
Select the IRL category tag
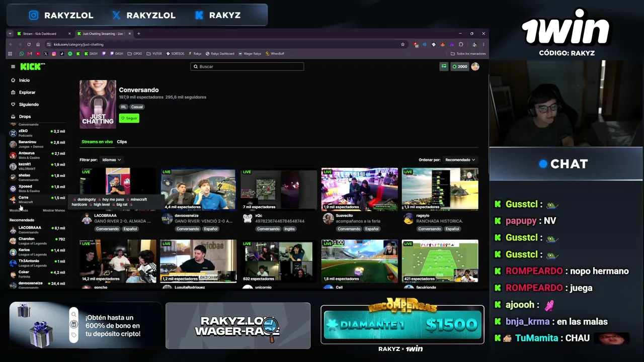(123, 107)
